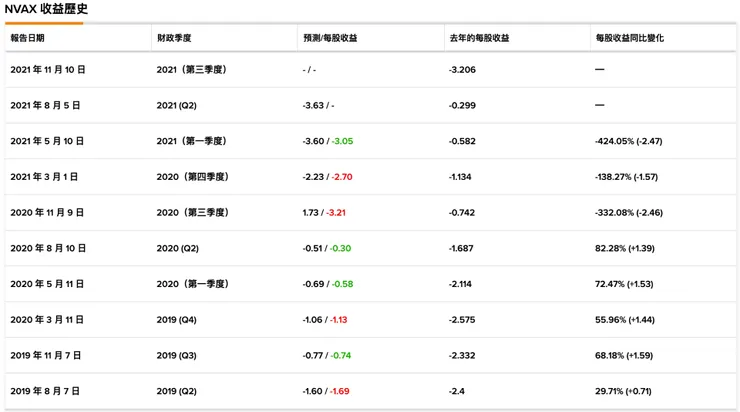The image size is (740, 412).
Task: Click fiscal quarter 2019 (Q4)
Action: 177,320
